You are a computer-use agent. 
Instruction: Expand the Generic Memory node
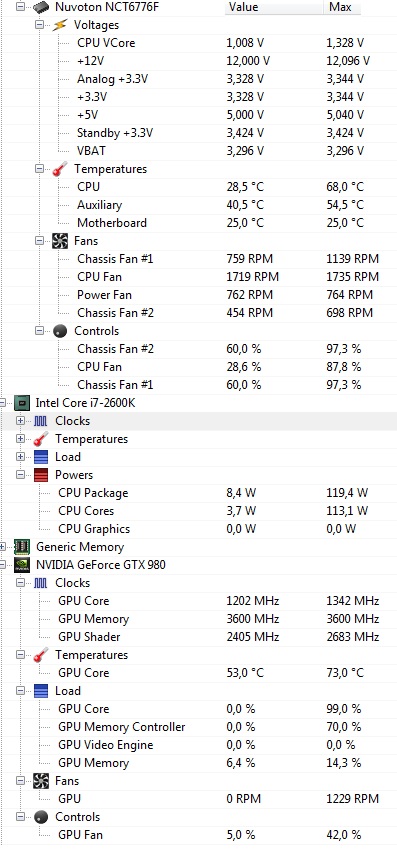point(3,547)
